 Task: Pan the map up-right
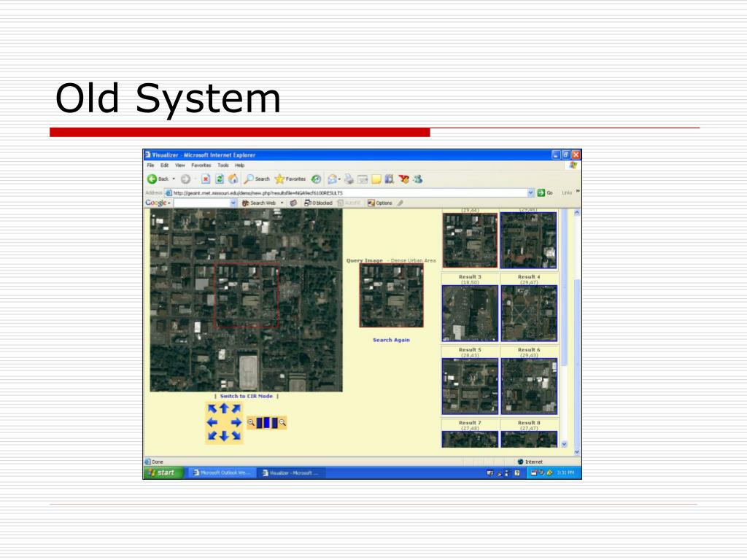coord(236,408)
